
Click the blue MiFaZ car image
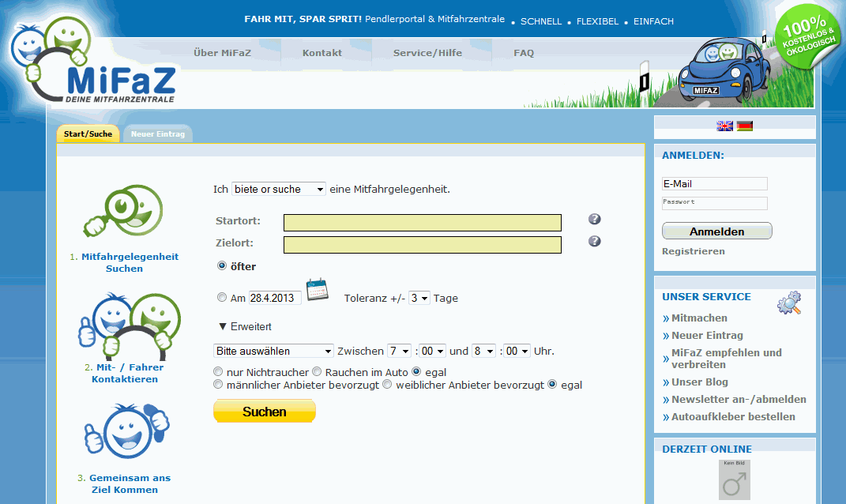point(724,71)
